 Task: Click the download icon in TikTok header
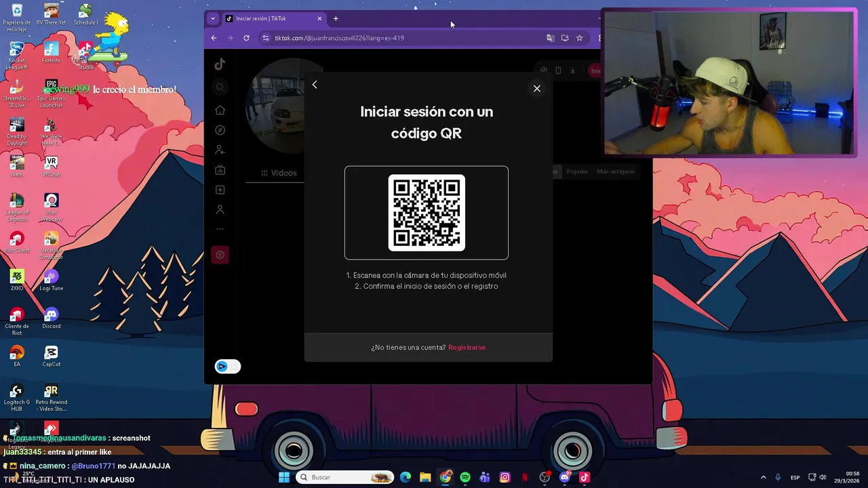click(572, 70)
